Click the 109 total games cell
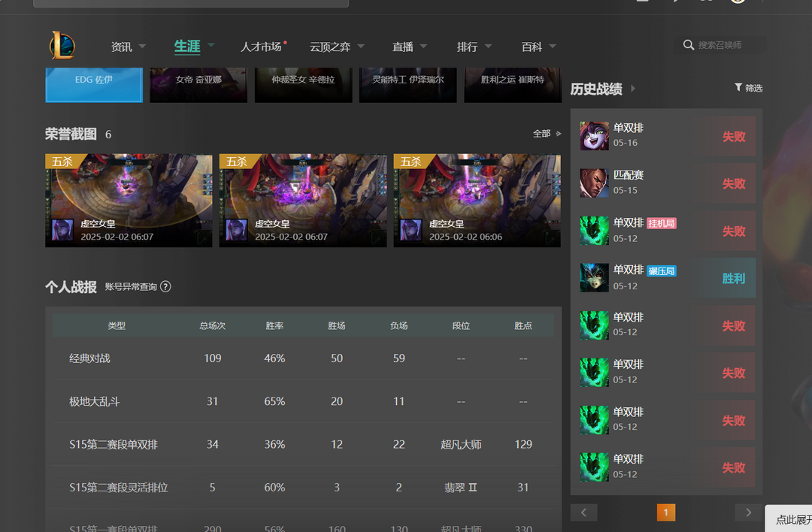812x532 pixels. (x=212, y=358)
